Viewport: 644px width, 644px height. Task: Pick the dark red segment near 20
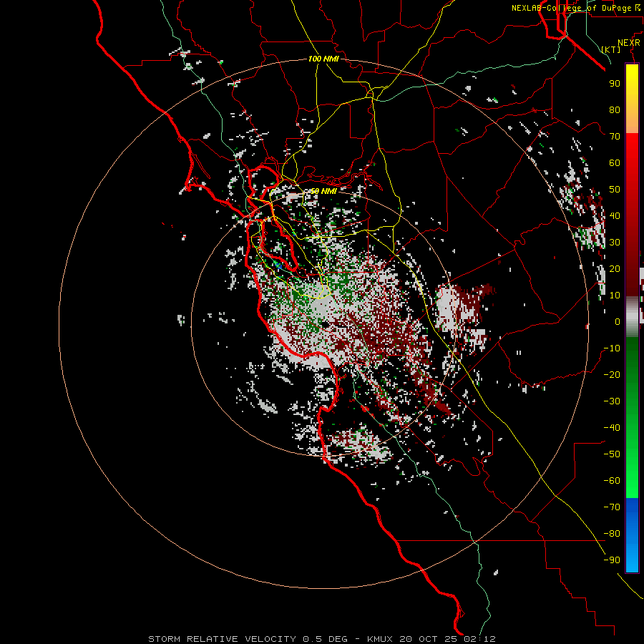click(x=632, y=269)
